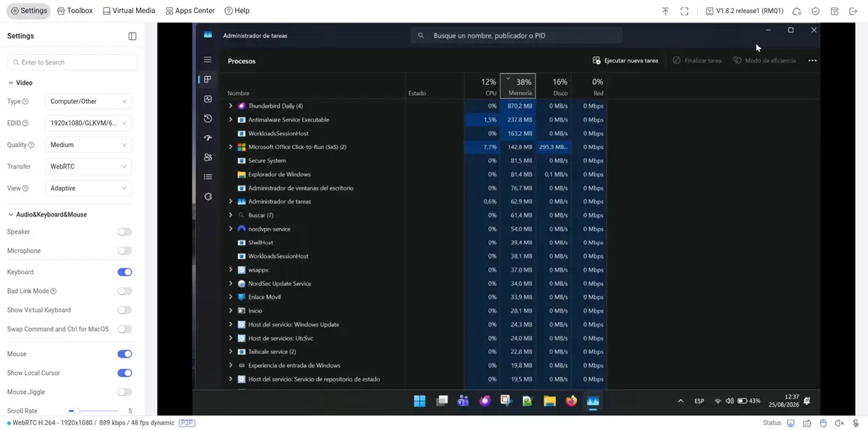Open the Apps Center menu
868x430 pixels.
pos(190,11)
